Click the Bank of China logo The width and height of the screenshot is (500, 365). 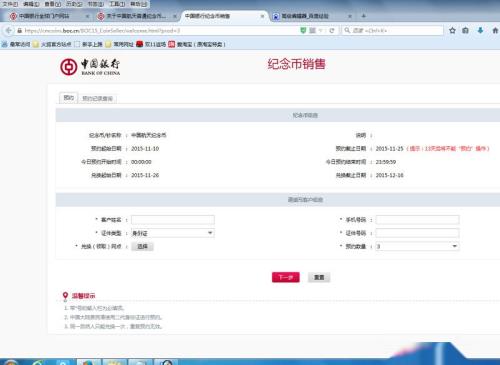(90, 67)
